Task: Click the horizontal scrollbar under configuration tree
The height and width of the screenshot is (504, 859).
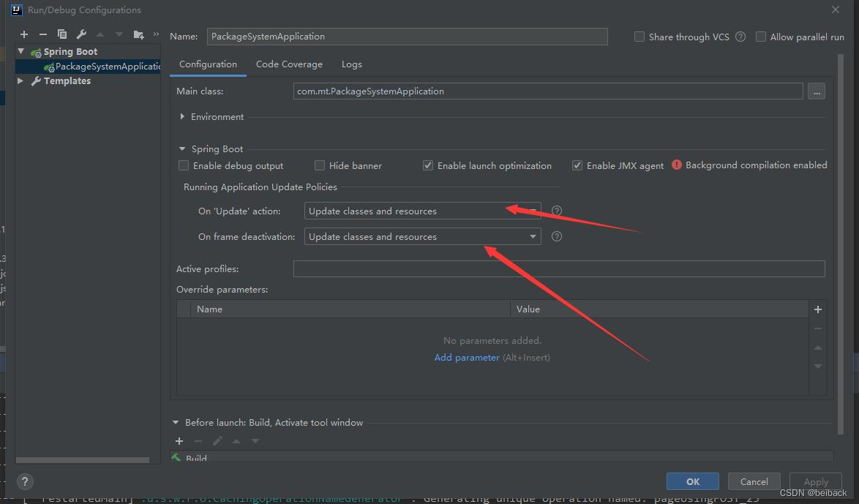Action: pyautogui.click(x=83, y=460)
